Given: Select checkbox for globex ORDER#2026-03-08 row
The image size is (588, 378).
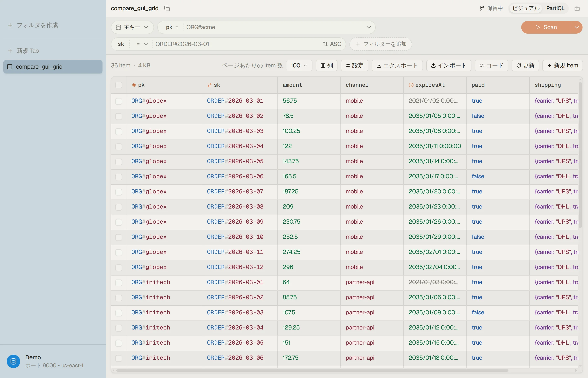Looking at the screenshot, I should coord(118,207).
